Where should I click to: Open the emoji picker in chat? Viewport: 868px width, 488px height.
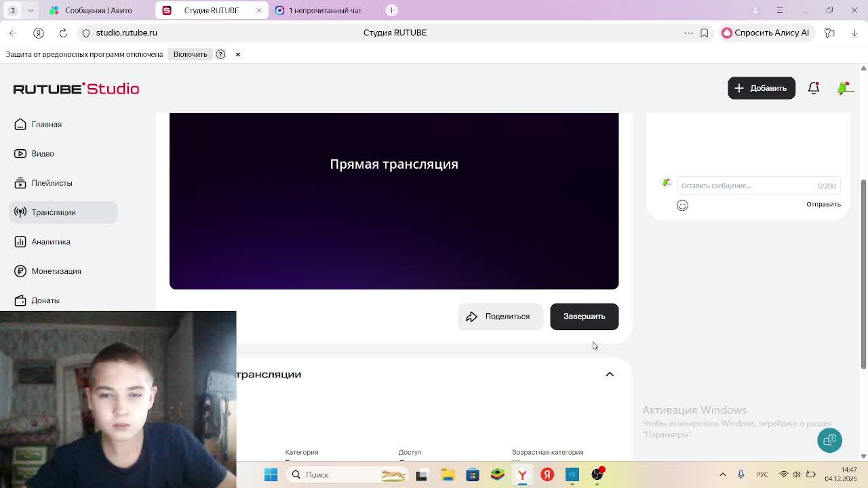tap(682, 205)
